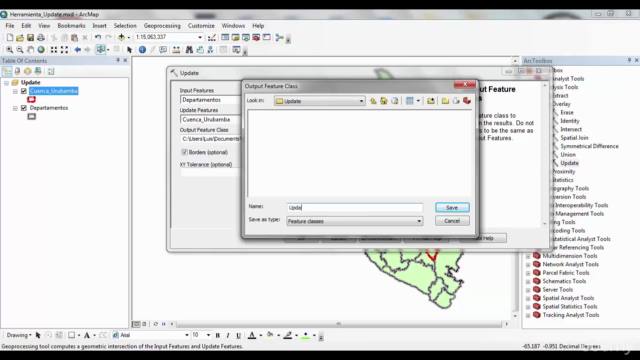Viewport: 640px width, 360px height.
Task: Click the New document icon
Action: point(10,38)
